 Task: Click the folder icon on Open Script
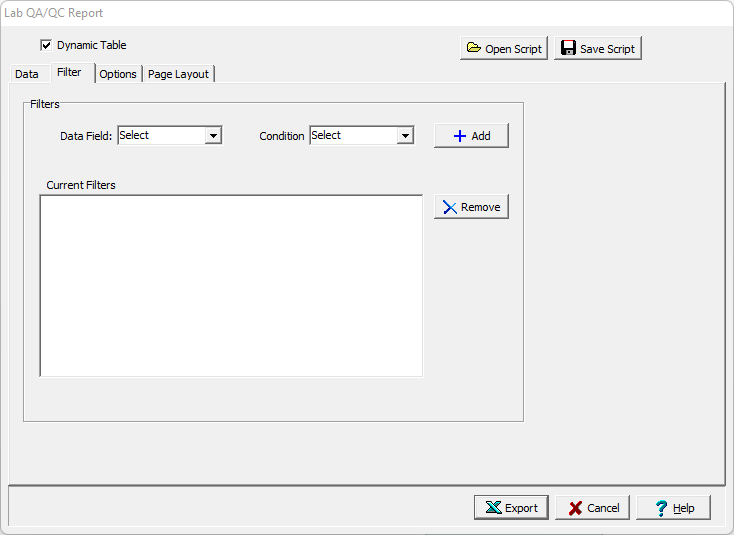click(473, 49)
